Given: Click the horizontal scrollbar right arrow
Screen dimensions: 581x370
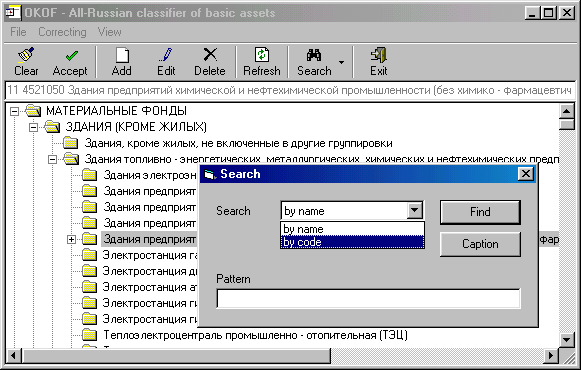Looking at the screenshot, I should tap(551, 356).
